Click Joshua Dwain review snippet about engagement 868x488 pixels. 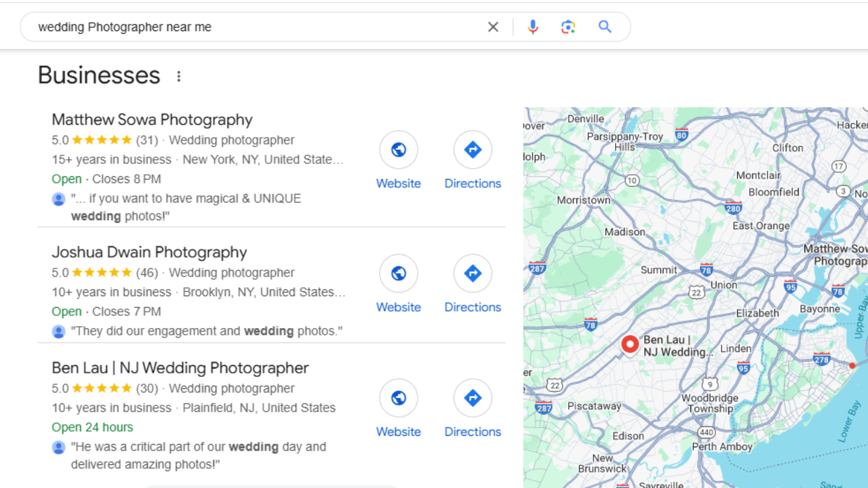coord(206,331)
